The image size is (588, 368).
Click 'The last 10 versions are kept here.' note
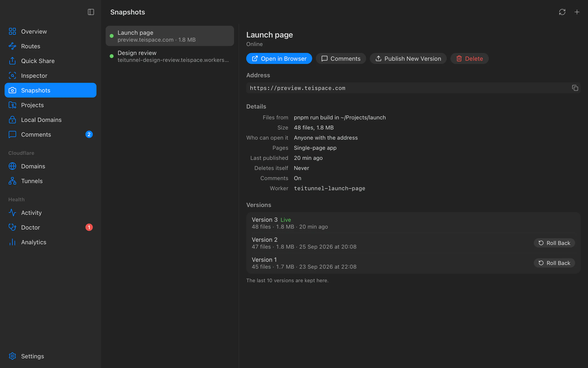pos(287,280)
